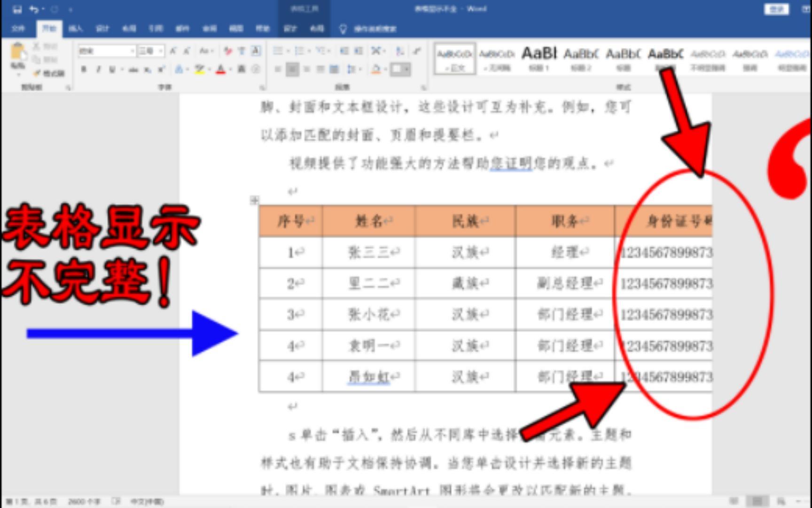
Task: Click the Paste icon on the ribbon
Action: [x=17, y=51]
